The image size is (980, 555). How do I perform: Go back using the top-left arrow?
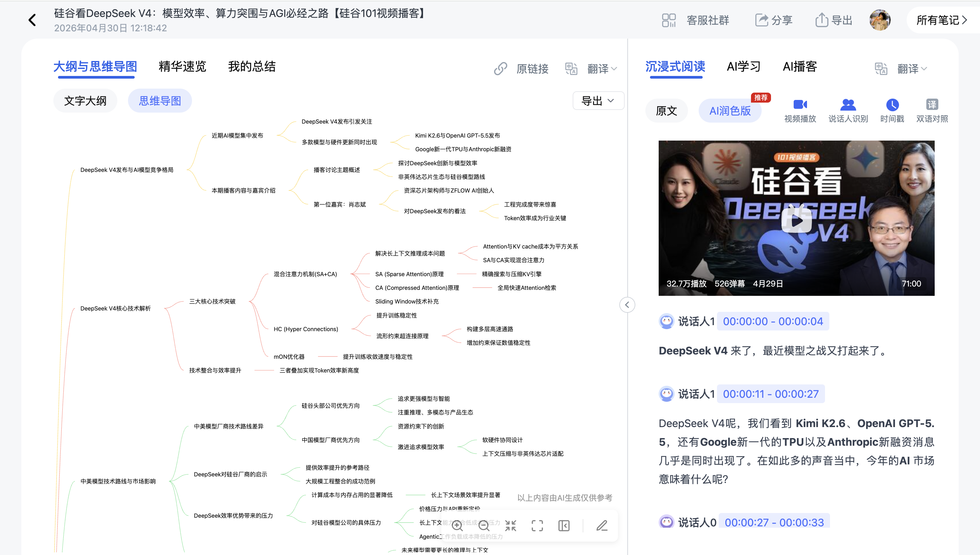click(x=32, y=20)
